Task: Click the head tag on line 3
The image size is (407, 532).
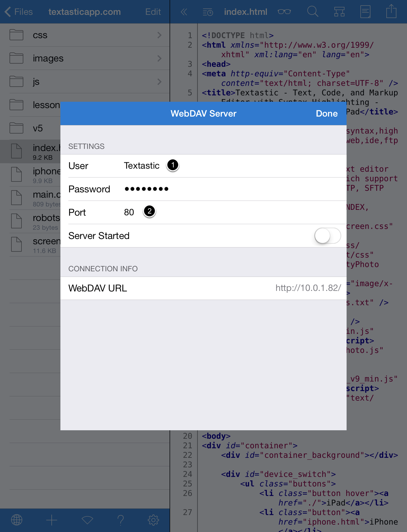Action: point(216,64)
